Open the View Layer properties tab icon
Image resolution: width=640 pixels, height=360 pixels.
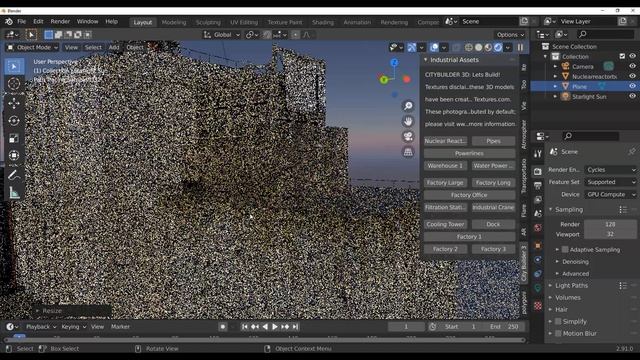coord(538,200)
